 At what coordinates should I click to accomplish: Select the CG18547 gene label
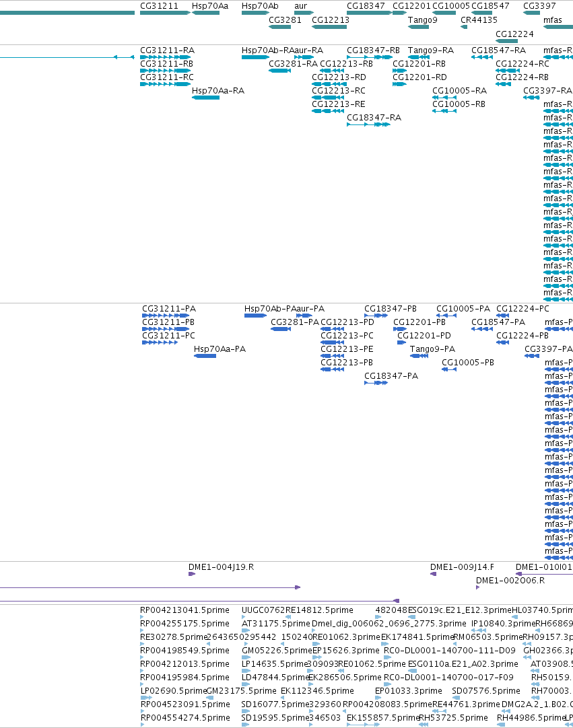[x=490, y=6]
